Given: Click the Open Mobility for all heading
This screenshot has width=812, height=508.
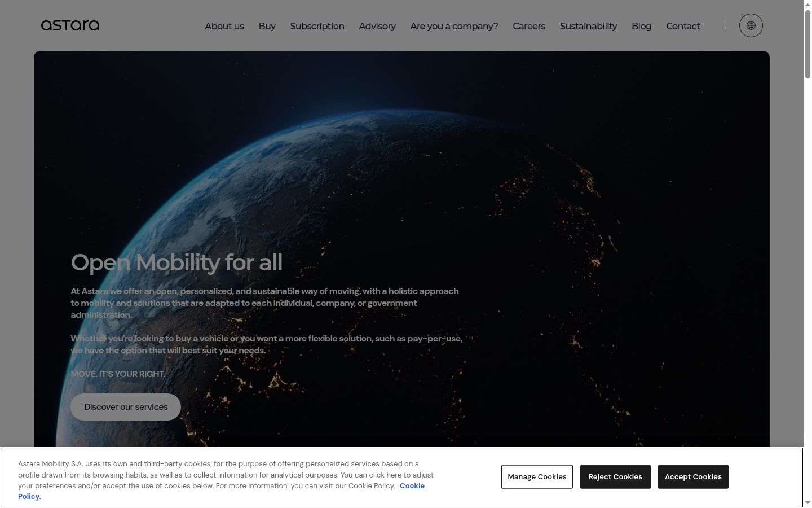Looking at the screenshot, I should [x=176, y=262].
